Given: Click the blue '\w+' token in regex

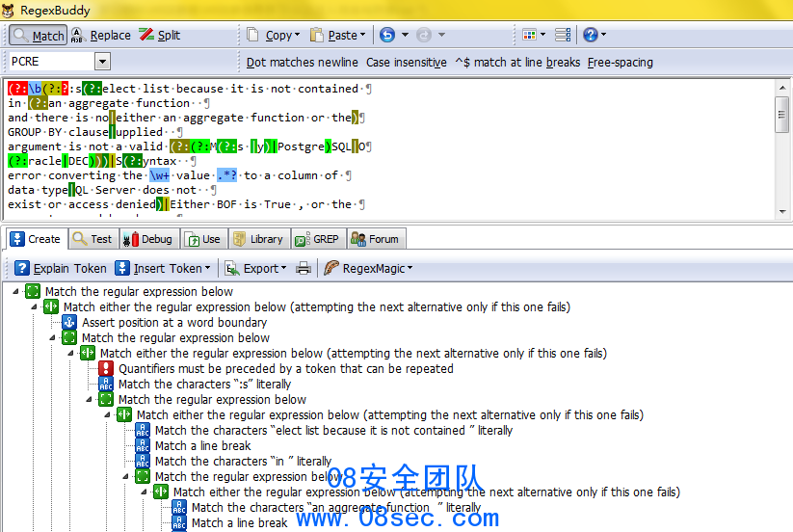Looking at the screenshot, I should click(159, 175).
